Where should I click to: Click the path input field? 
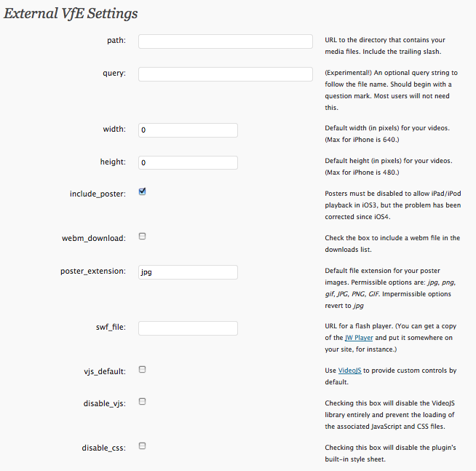coord(225,41)
